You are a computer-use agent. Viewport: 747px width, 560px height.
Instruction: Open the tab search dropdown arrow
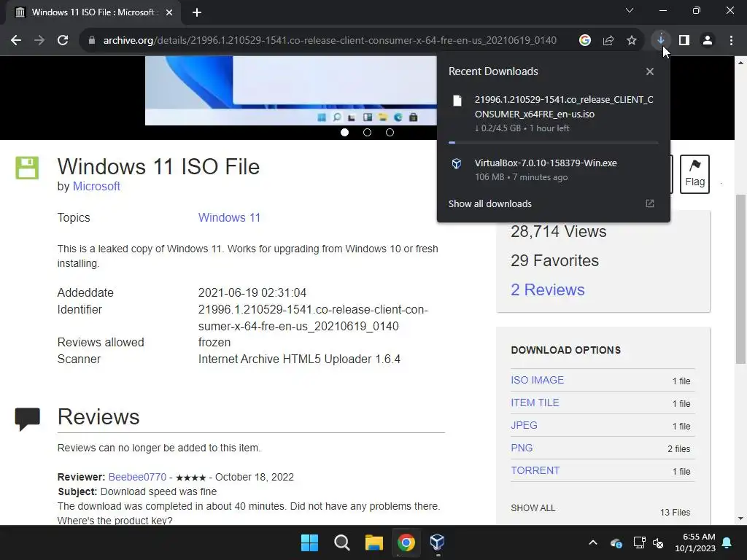(630, 10)
